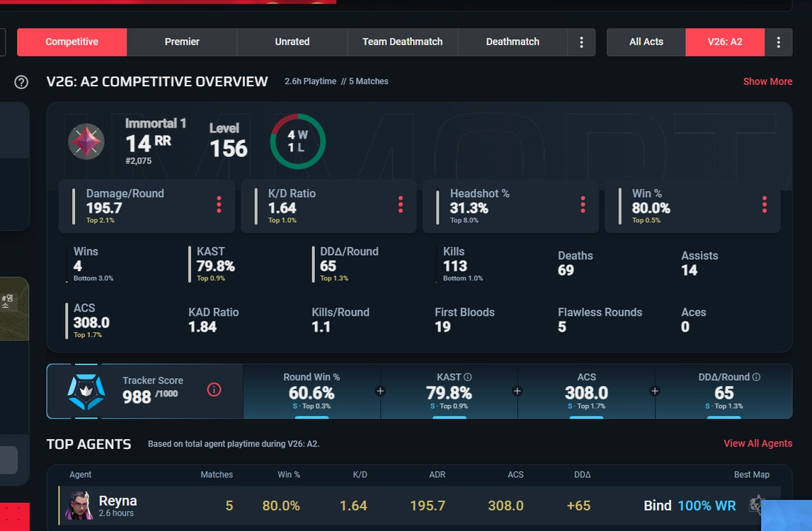812x531 pixels.
Task: Click the Bind 100% WR best map
Action: click(690, 506)
